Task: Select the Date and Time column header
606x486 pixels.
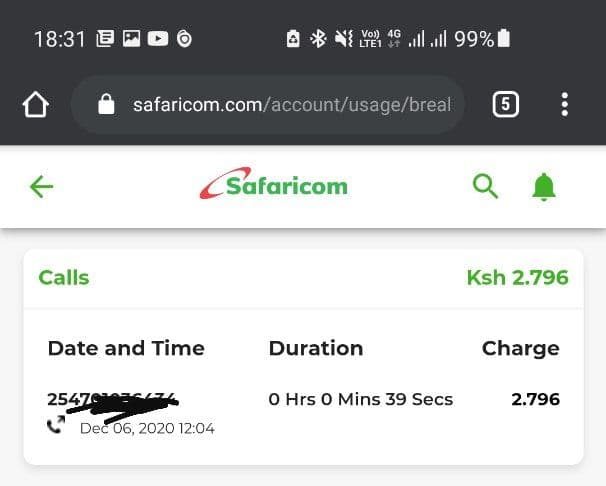Action: pos(126,348)
